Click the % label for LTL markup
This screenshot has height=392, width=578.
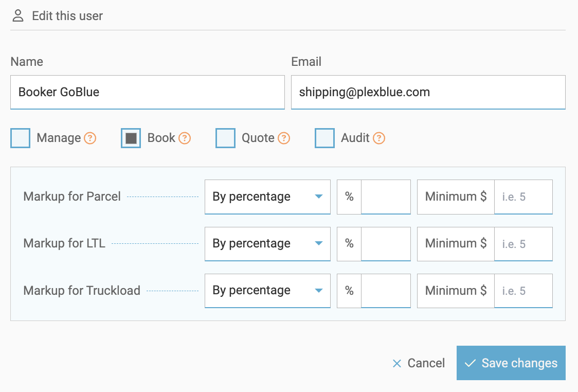click(x=349, y=243)
